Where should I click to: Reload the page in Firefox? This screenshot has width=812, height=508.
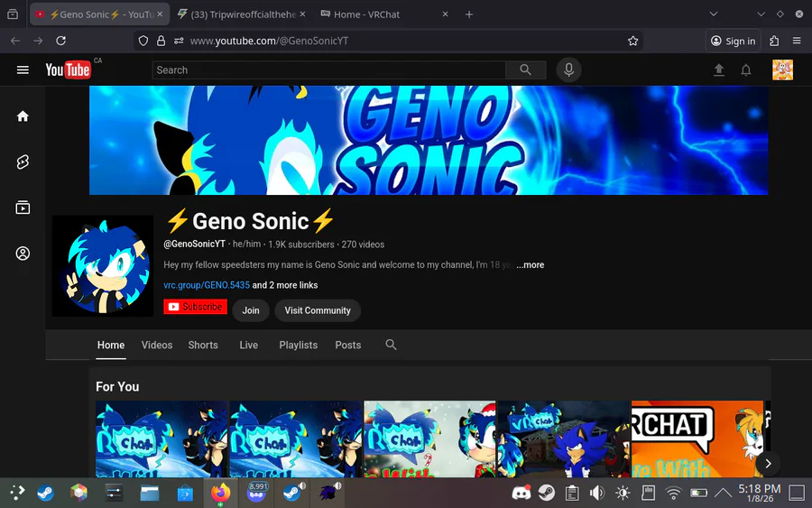60,41
